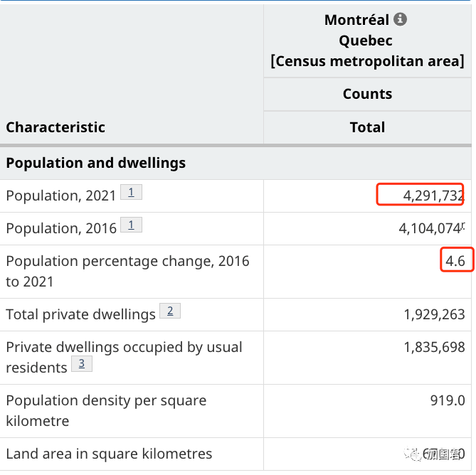The height and width of the screenshot is (475, 476).
Task: Click the 1,835,698 occupied dwellings value
Action: click(x=434, y=347)
